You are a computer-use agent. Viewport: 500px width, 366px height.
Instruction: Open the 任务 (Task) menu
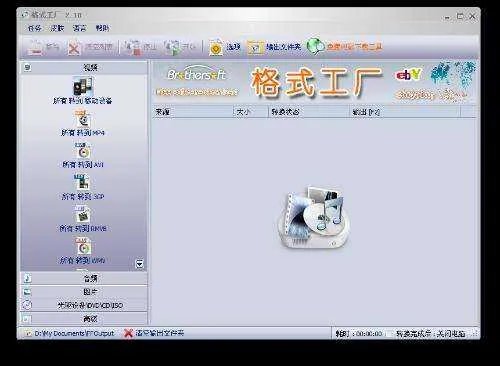coord(34,28)
